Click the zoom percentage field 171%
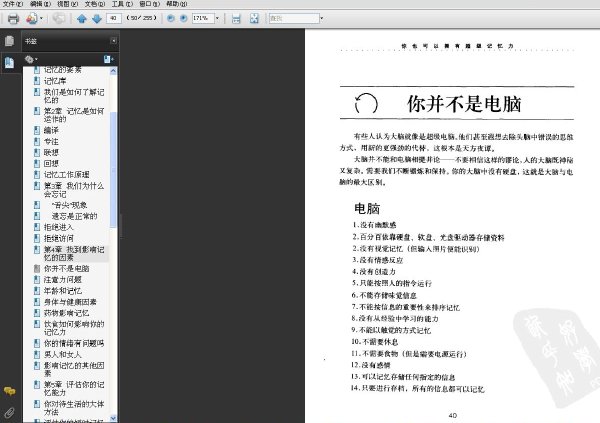600x423 pixels. coord(203,18)
